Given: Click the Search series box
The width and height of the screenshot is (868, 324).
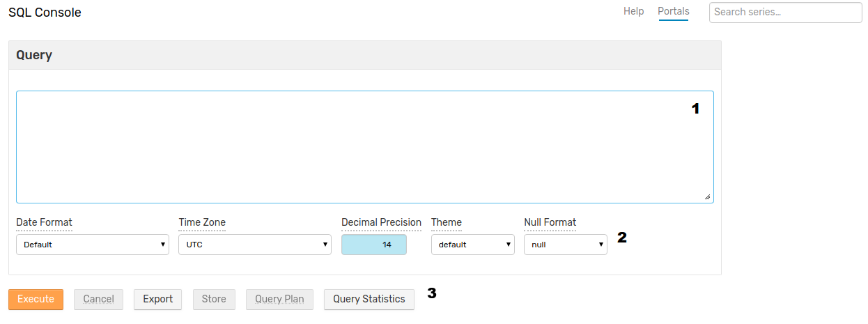Looking at the screenshot, I should 786,12.
